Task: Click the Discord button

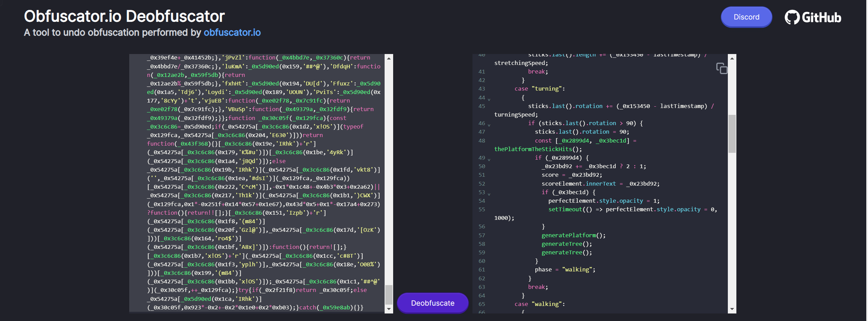Action: pos(746,17)
